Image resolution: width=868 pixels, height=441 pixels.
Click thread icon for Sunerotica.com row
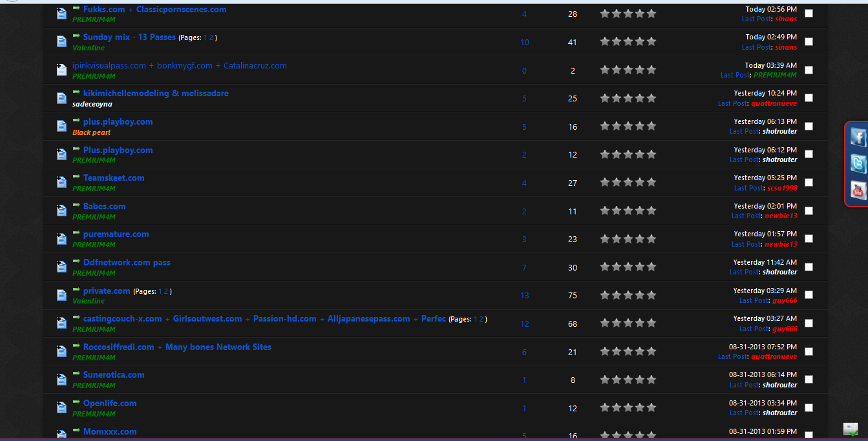click(x=61, y=380)
